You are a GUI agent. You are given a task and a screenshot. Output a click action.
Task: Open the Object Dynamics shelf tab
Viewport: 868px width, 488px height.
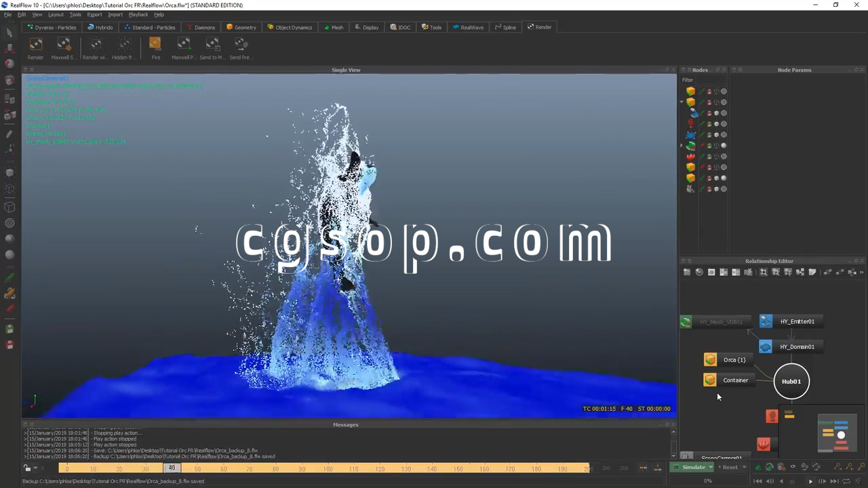(290, 27)
